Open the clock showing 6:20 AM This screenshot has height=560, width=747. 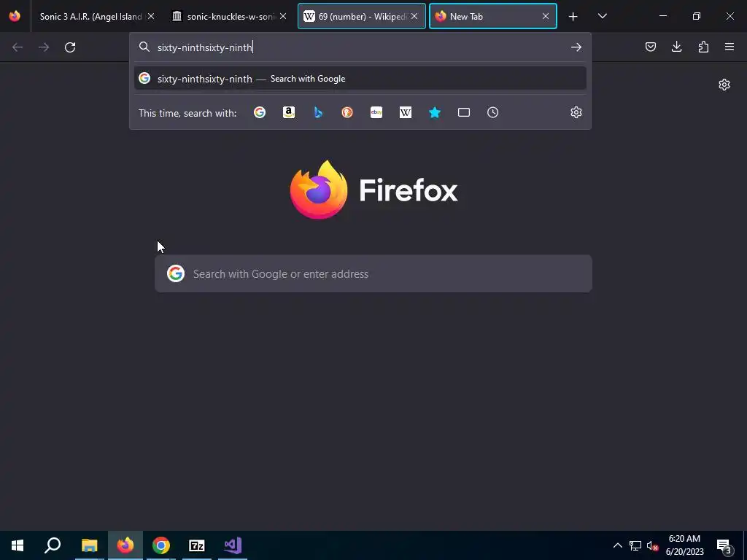coord(684,545)
